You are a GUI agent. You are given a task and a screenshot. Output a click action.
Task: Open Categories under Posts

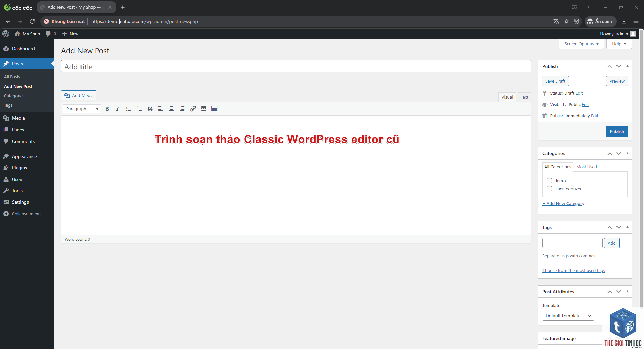tap(14, 96)
